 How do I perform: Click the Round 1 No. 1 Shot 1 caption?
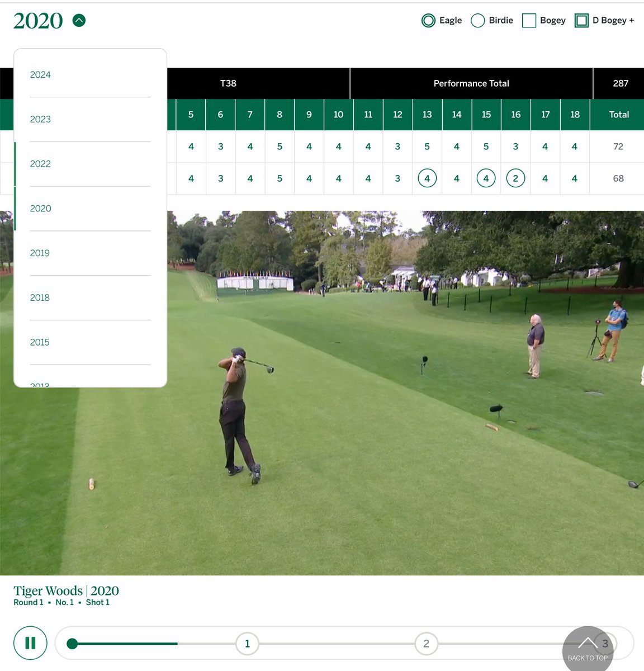61,603
